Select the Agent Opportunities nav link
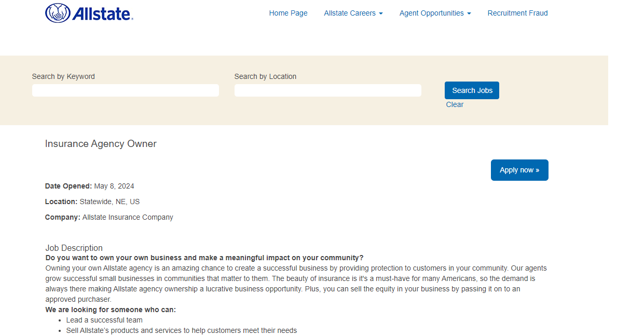 click(432, 13)
